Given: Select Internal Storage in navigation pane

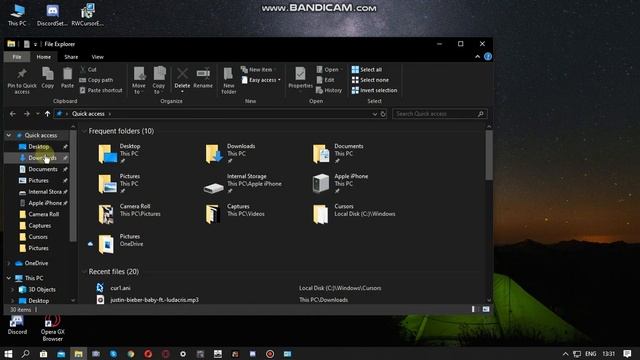Looking at the screenshot, I should click(x=45, y=192).
